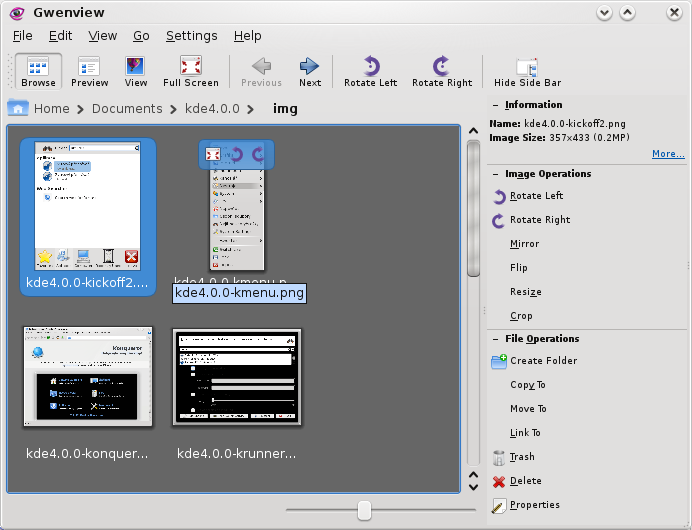Click Mirror in Image Operations
692x530 pixels.
[x=524, y=244]
